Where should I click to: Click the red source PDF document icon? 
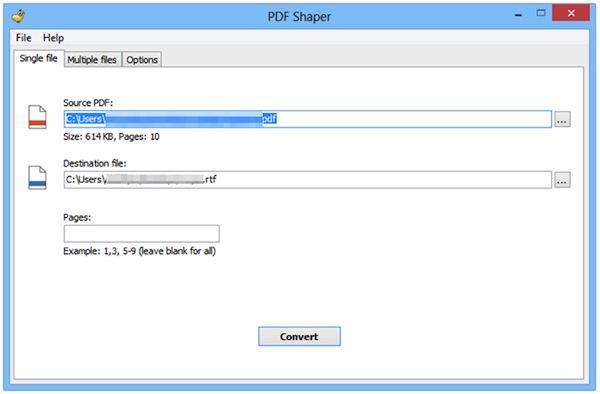37,117
